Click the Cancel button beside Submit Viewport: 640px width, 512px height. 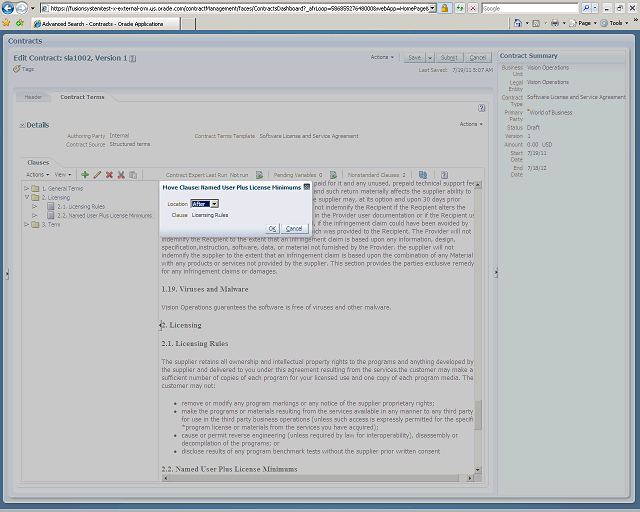click(478, 58)
